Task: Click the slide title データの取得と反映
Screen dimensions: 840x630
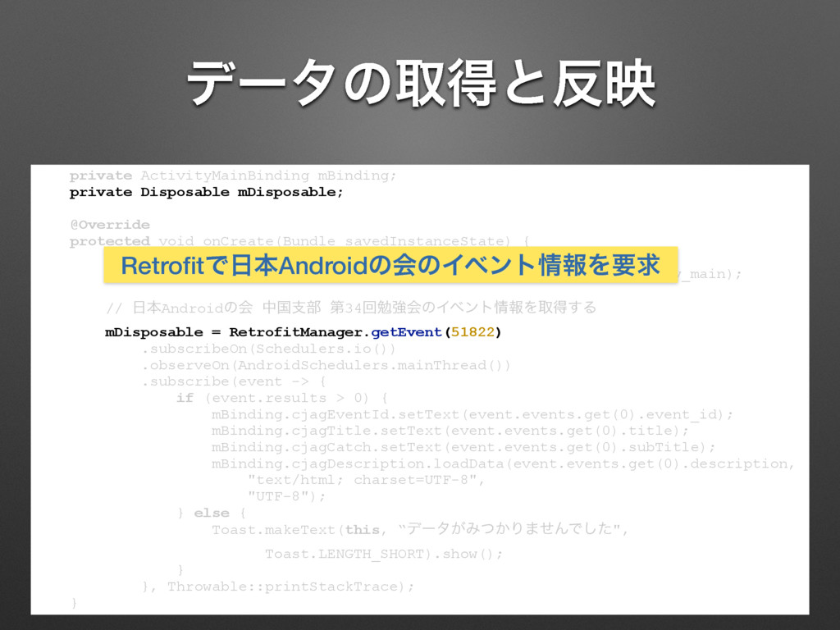Action: tap(421, 84)
